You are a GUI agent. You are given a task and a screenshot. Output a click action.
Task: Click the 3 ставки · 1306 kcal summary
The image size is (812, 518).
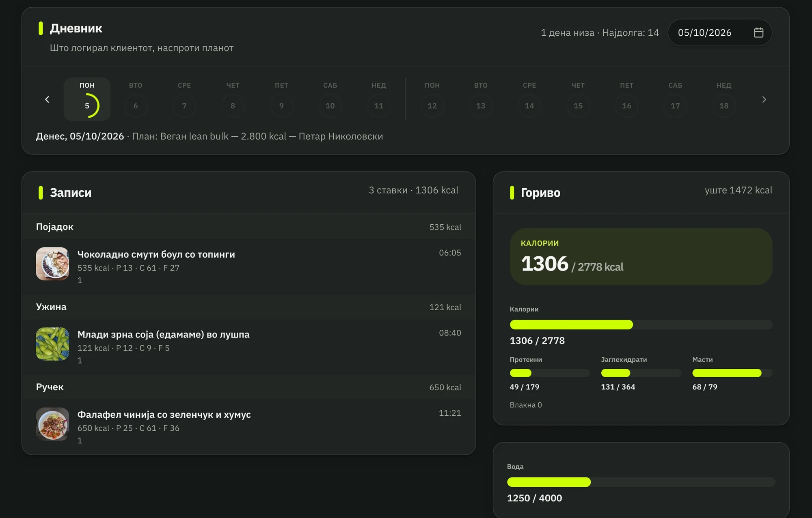click(x=413, y=190)
